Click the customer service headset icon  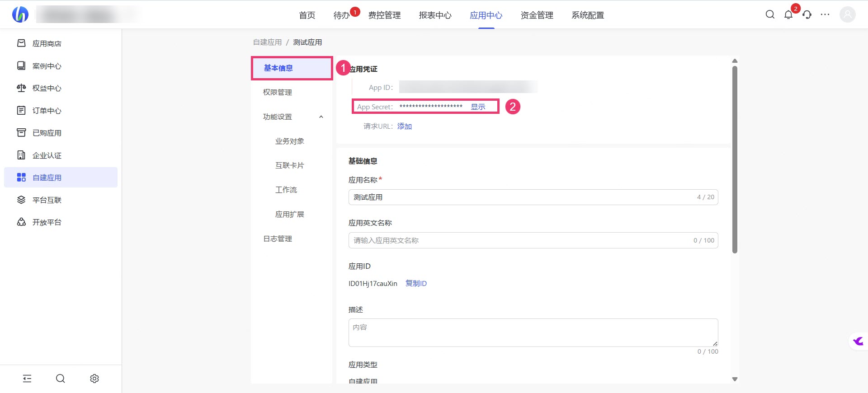(x=807, y=14)
